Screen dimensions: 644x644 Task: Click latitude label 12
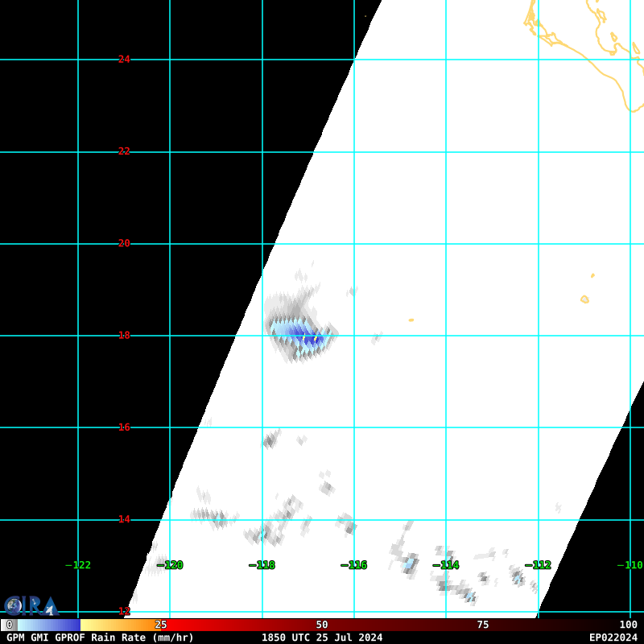pyautogui.click(x=124, y=611)
